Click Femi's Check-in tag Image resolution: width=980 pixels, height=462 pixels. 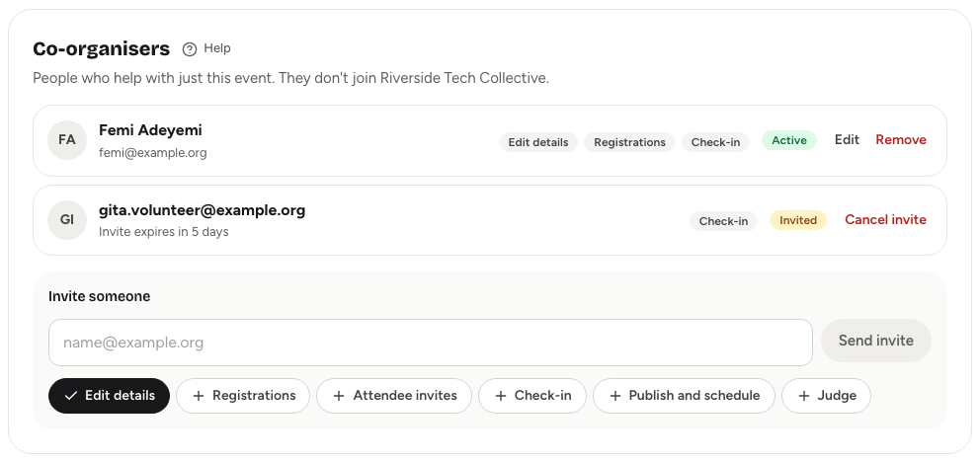[x=715, y=142]
